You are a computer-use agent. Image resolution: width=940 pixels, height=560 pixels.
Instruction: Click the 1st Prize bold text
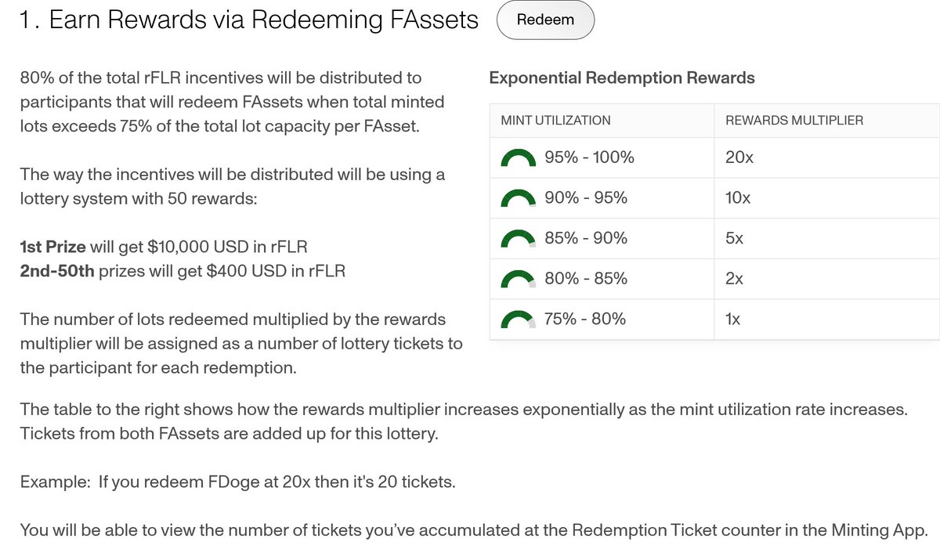click(52, 247)
